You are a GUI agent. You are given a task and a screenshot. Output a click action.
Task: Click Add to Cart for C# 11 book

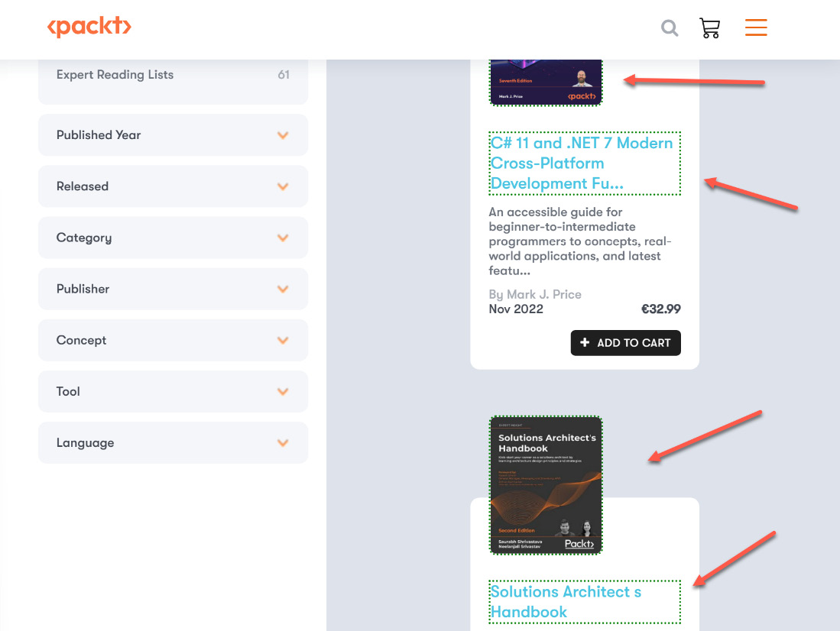pos(626,343)
